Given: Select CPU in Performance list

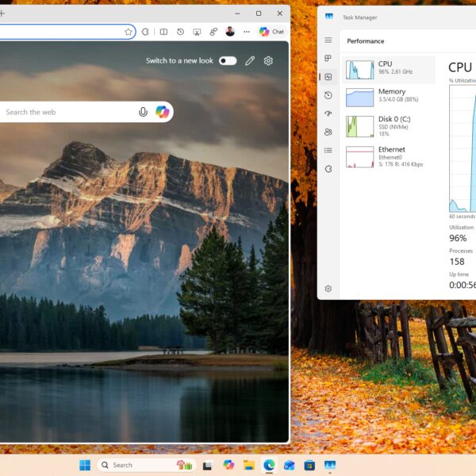Looking at the screenshot, I should 389,70.
